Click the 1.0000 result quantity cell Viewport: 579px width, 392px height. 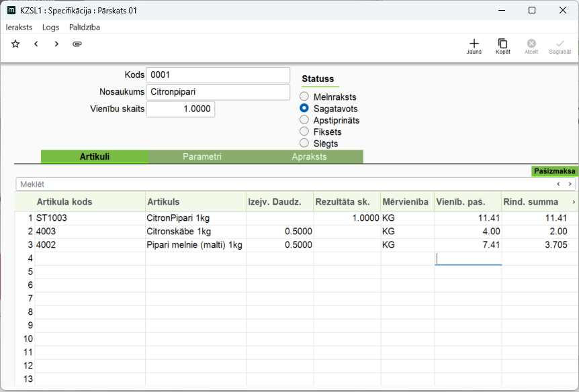click(x=347, y=217)
